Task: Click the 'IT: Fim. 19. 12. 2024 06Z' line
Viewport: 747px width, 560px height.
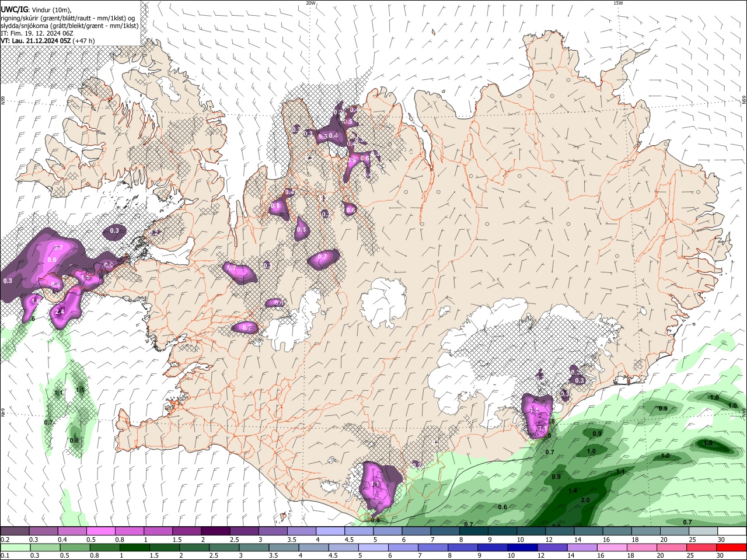Action: click(37, 33)
